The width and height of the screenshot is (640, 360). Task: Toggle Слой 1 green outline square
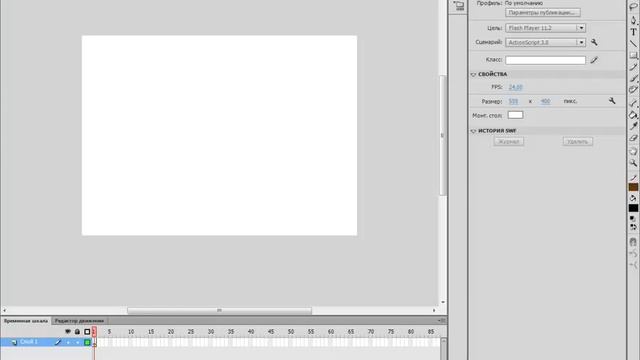87,342
